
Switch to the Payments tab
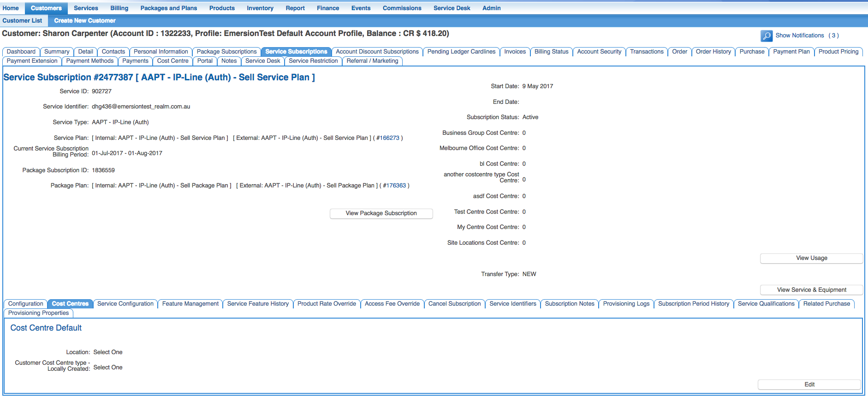pyautogui.click(x=136, y=61)
